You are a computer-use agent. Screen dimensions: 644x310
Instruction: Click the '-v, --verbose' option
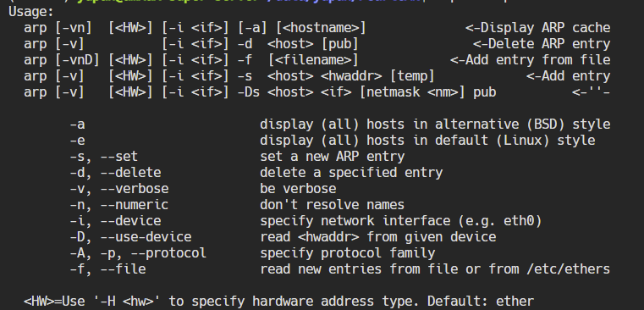tap(119, 189)
